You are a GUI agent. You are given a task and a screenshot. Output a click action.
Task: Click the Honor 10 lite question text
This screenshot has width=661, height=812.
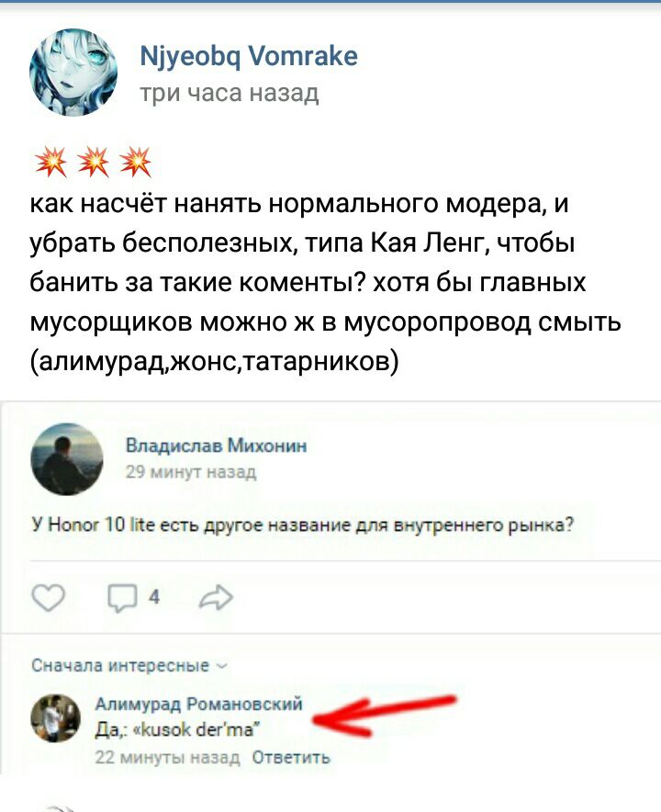click(x=303, y=525)
